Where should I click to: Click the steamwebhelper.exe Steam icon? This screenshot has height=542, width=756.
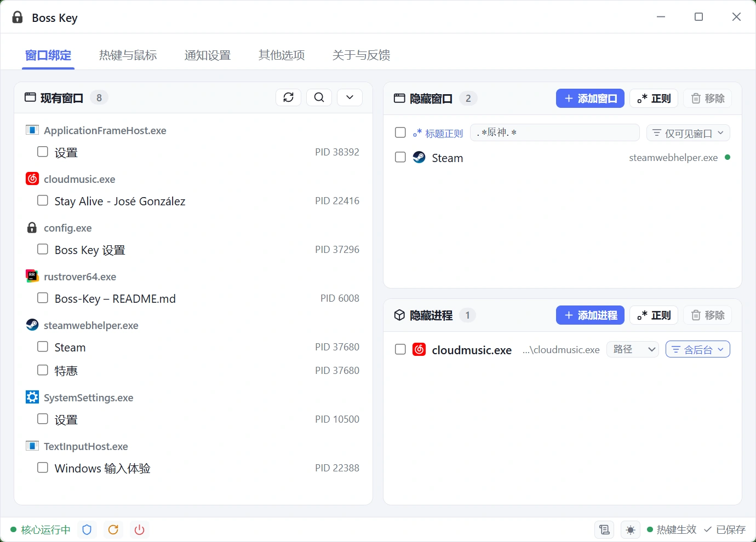tap(32, 325)
